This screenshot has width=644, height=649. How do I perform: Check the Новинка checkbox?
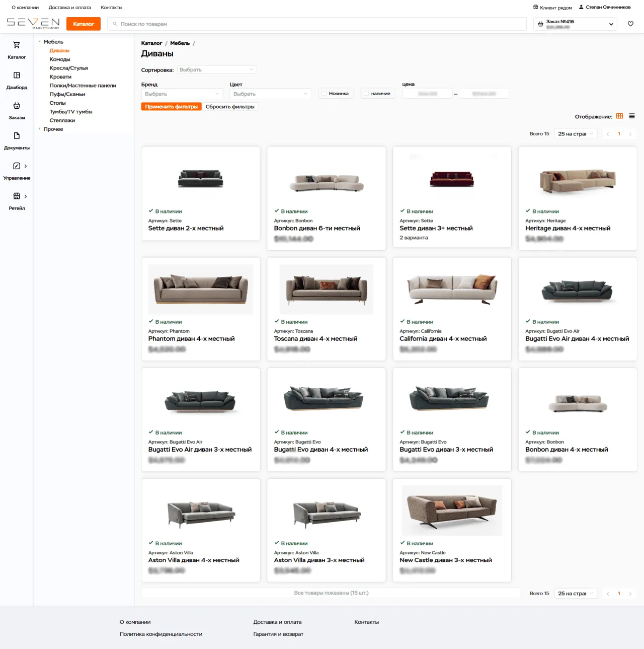[x=324, y=94]
